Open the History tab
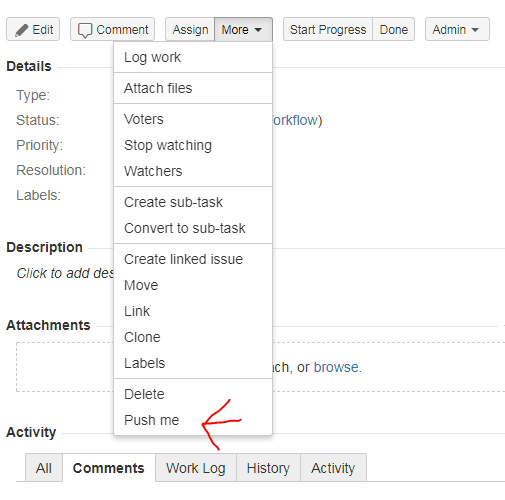The height and width of the screenshot is (500, 505). (x=268, y=468)
